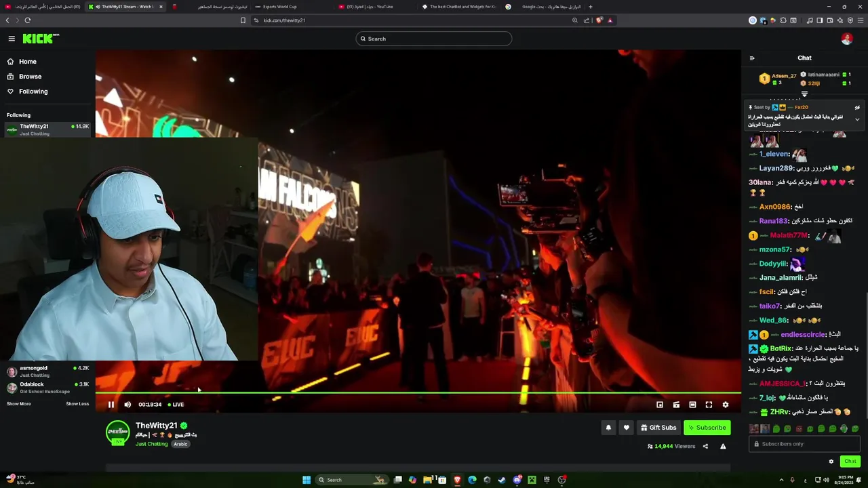Screen dimensions: 868x488
Task: Click the share page icon in address bar
Action: 587,20
